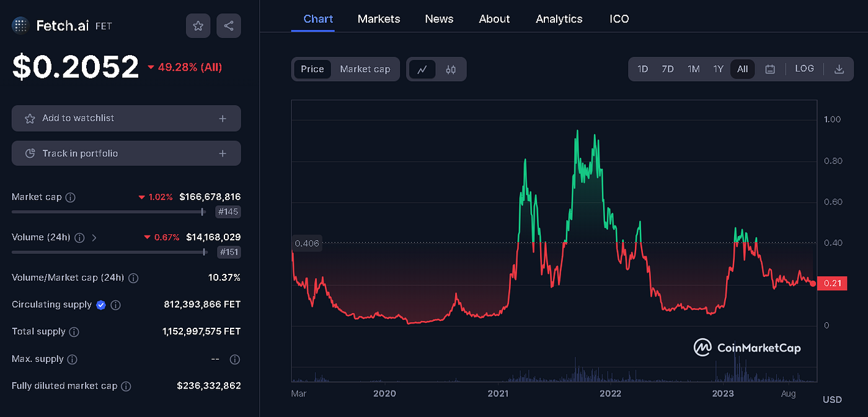
Task: Open the share icon button
Action: click(229, 25)
